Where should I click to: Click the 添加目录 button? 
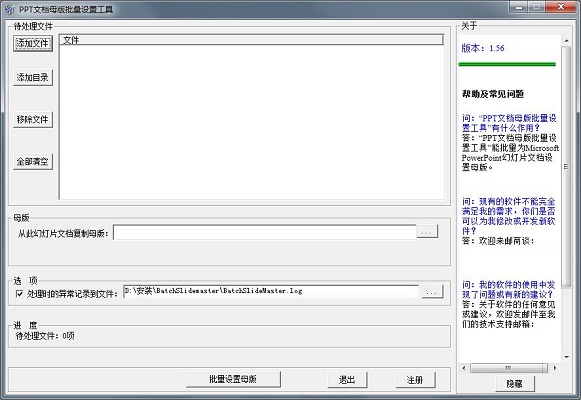pos(33,77)
